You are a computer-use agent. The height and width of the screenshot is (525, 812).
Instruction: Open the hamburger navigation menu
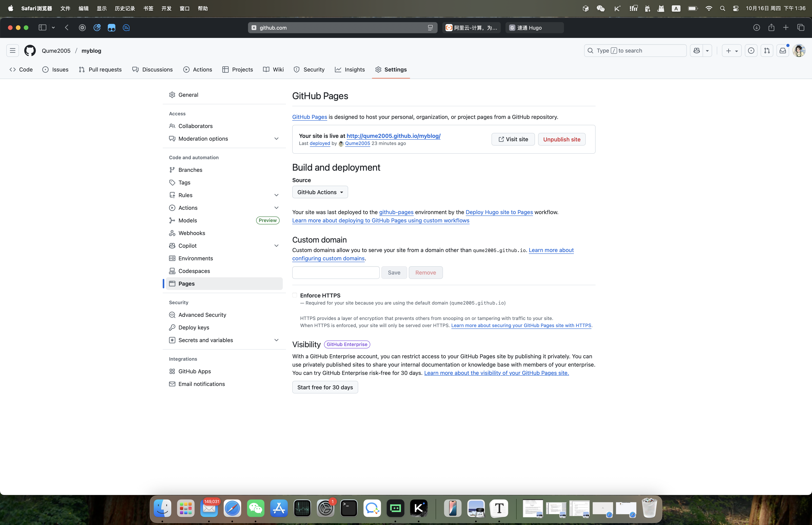pos(13,50)
